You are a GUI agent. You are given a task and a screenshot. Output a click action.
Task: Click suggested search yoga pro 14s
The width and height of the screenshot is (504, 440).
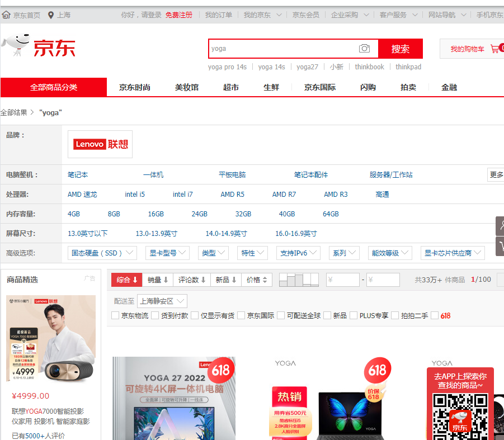[227, 67]
